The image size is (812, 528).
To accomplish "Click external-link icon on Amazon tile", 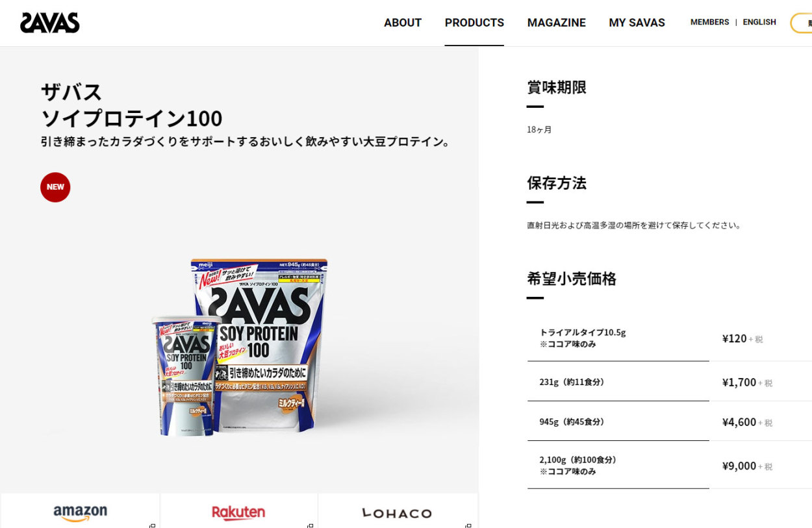I will click(152, 525).
